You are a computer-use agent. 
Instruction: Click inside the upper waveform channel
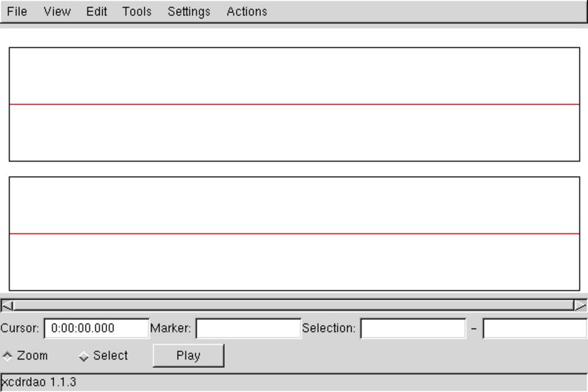[x=294, y=77]
